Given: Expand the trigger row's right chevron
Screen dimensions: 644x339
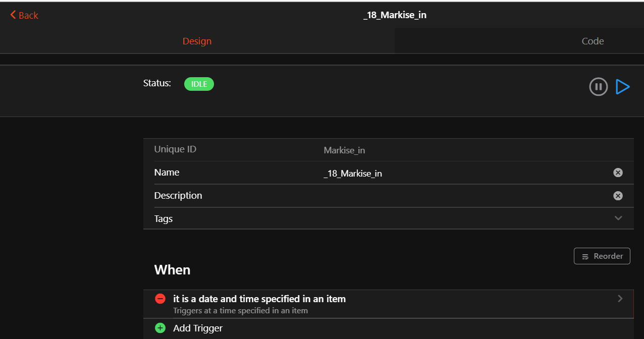Looking at the screenshot, I should 620,299.
